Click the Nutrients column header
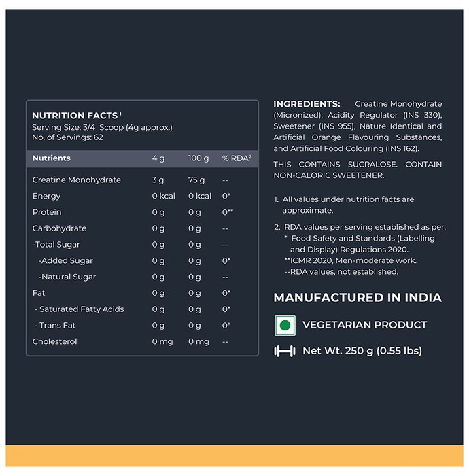 51,158
